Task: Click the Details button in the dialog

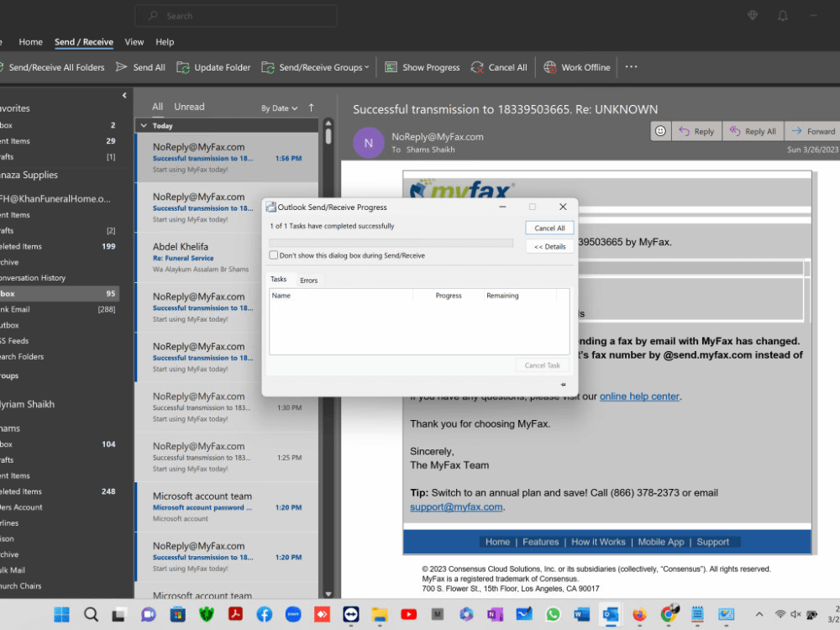Action: click(549, 246)
